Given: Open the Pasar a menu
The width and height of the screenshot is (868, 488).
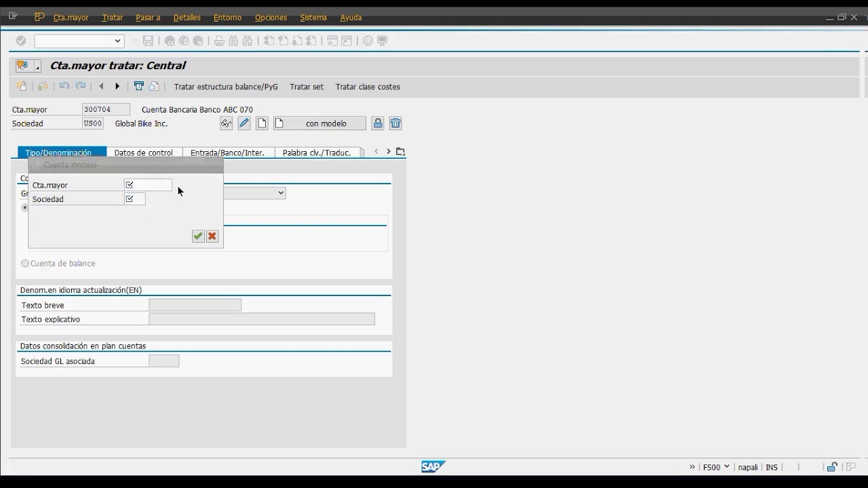Looking at the screenshot, I should (148, 18).
